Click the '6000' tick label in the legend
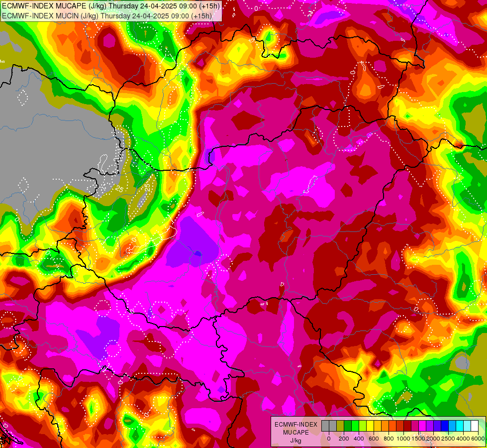The image size is (487, 448). (478, 439)
